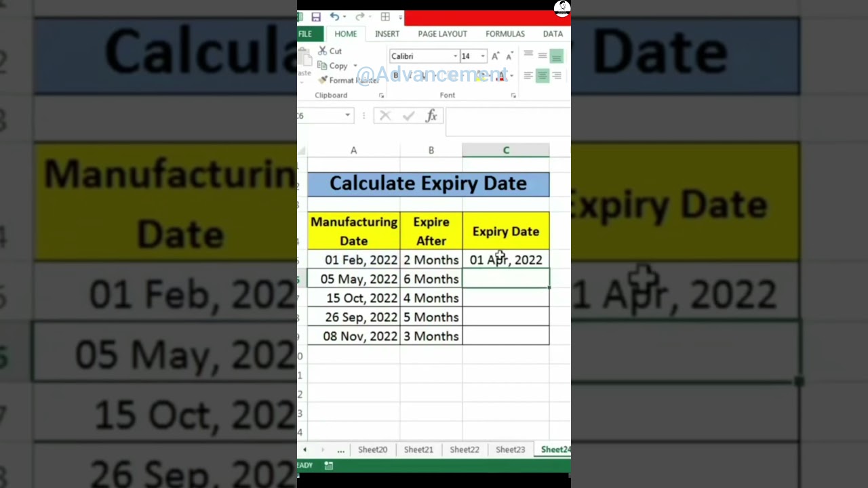Select column C header
The width and height of the screenshot is (868, 488).
[506, 150]
